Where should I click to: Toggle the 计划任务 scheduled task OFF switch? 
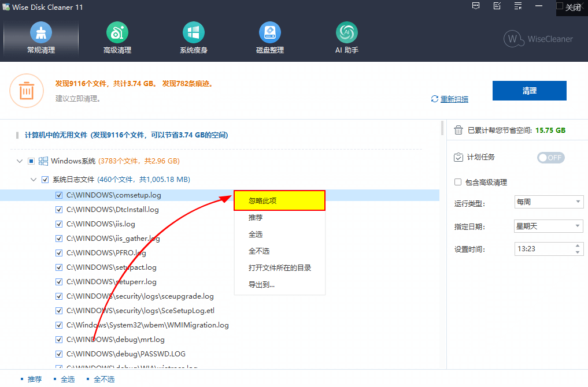coord(550,158)
